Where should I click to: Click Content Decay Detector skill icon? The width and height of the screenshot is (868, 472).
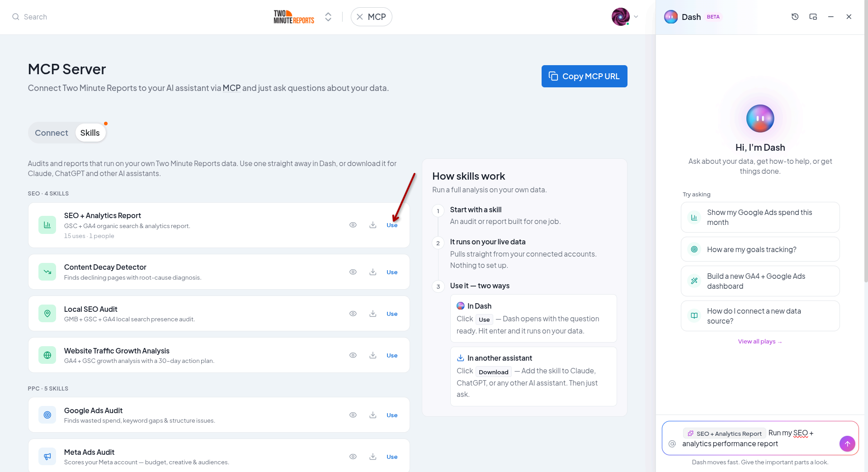point(47,272)
